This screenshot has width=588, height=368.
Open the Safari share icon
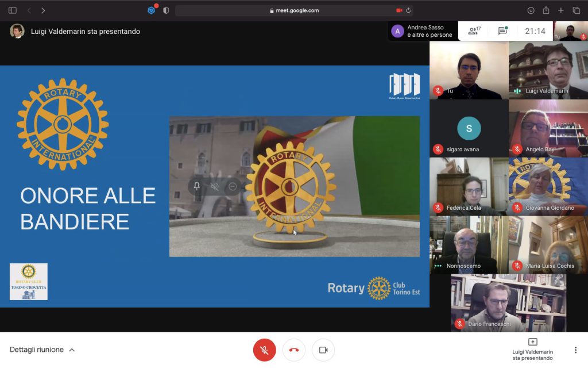546,10
